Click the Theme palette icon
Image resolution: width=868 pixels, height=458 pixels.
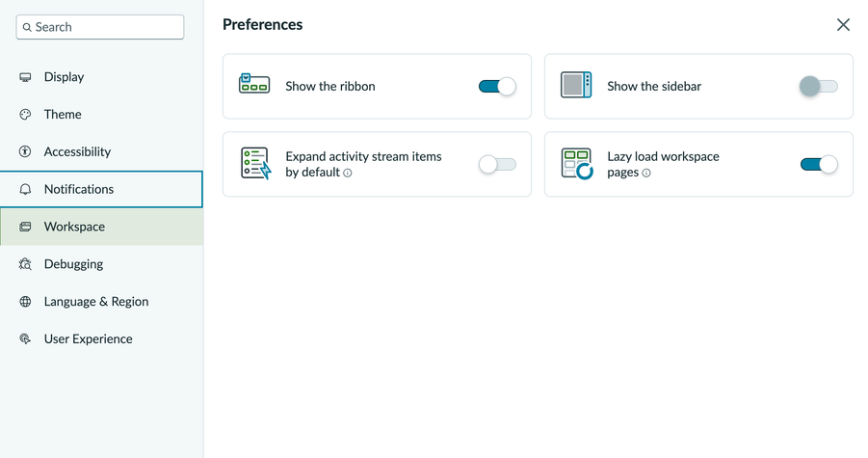25,115
